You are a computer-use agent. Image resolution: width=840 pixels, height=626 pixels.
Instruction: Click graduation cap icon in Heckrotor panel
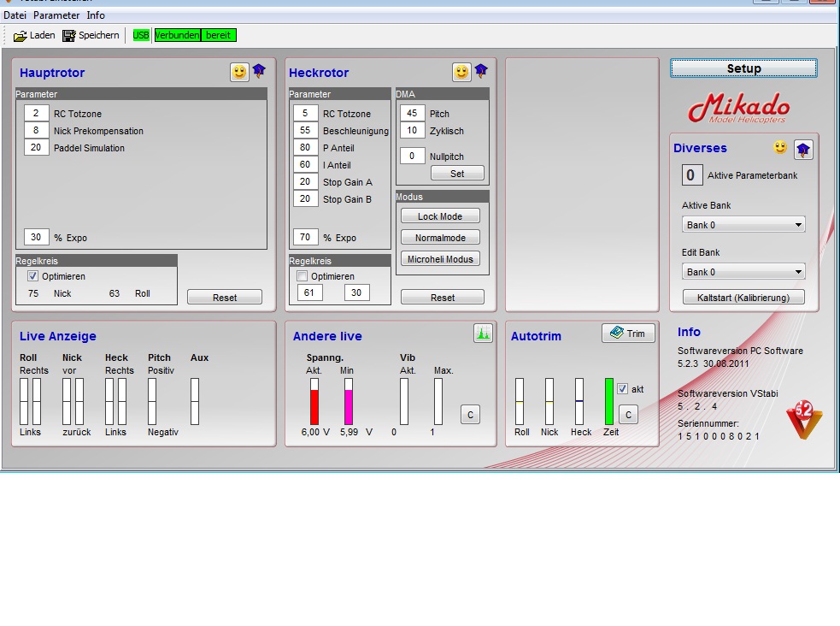click(x=481, y=71)
